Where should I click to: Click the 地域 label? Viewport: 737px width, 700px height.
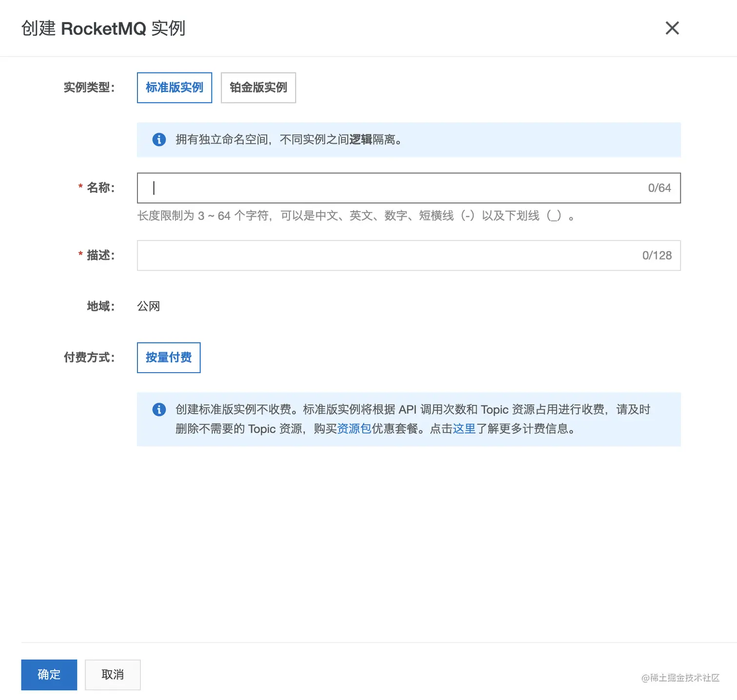pos(101,306)
